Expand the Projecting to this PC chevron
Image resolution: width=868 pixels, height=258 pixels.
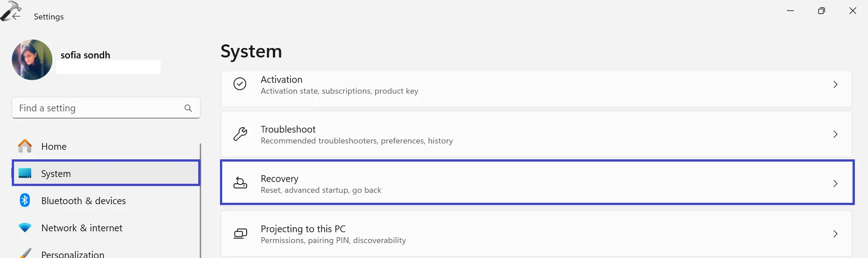(835, 234)
